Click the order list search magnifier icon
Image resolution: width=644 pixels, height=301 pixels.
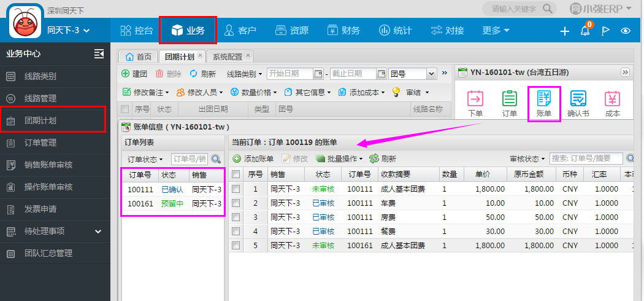pos(216,158)
